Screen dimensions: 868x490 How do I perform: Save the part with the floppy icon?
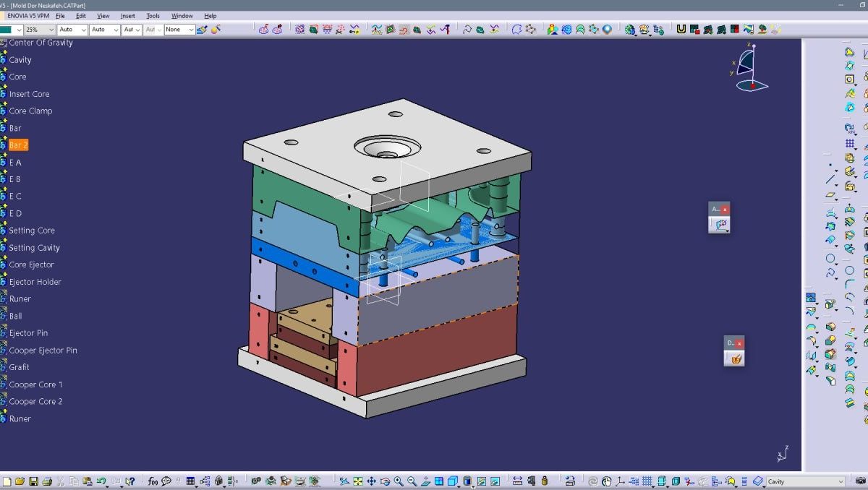click(x=33, y=481)
